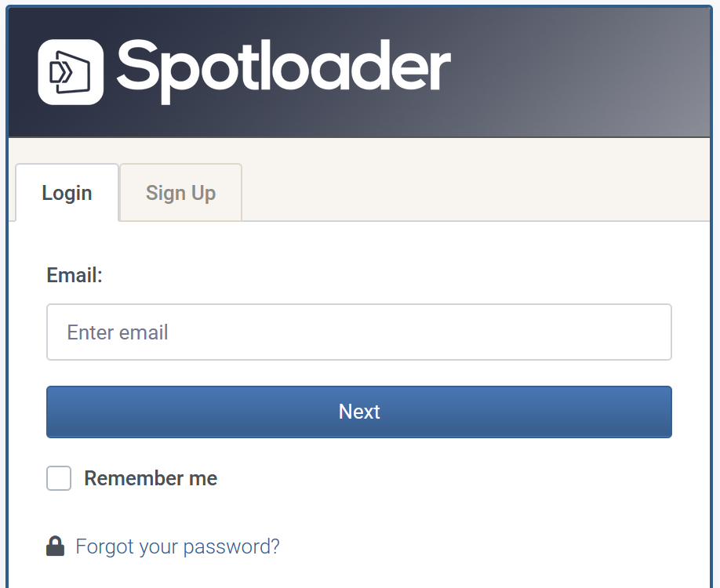
Task: Enable the Remember me checkbox
Action: [59, 478]
